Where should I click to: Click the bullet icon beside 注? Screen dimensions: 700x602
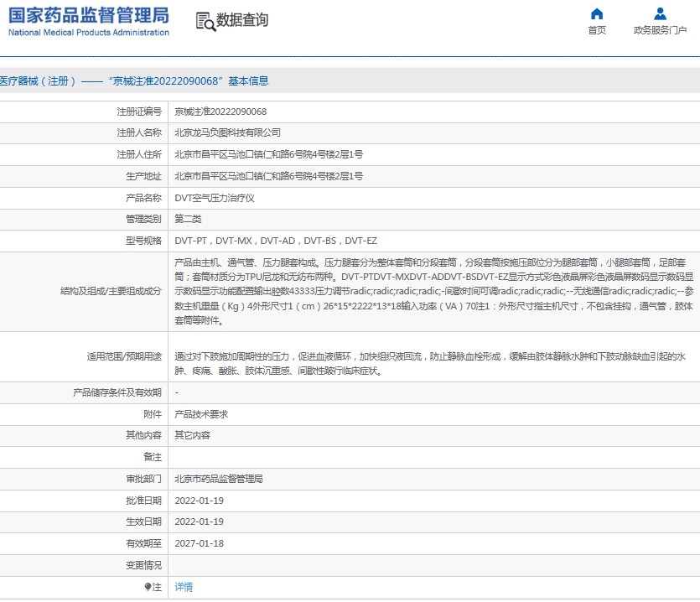[148, 587]
